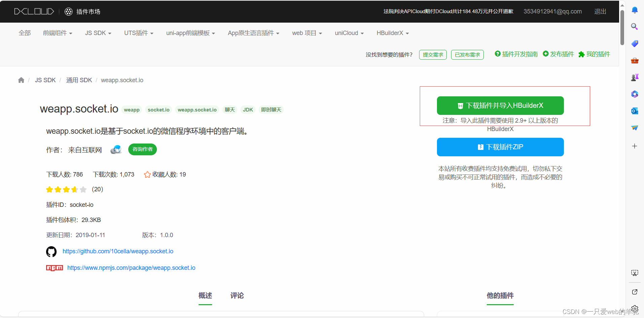Open Microsoft 365 sidebar icon
Screen dimensions: 644x318
(x=635, y=94)
